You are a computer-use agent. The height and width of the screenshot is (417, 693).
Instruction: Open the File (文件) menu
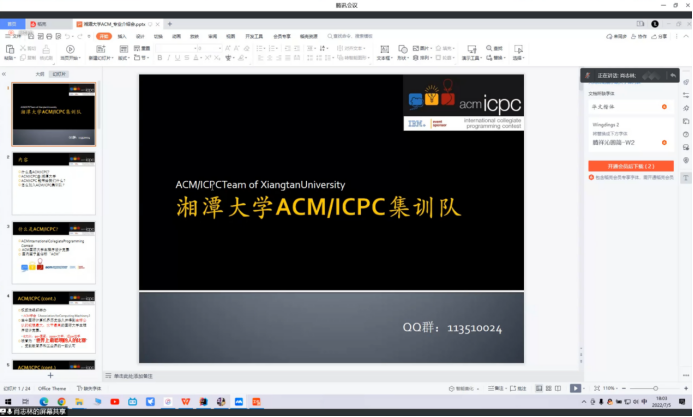(x=13, y=36)
